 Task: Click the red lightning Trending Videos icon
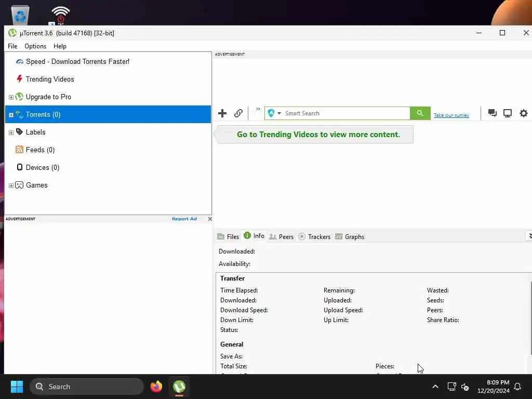[x=19, y=79]
